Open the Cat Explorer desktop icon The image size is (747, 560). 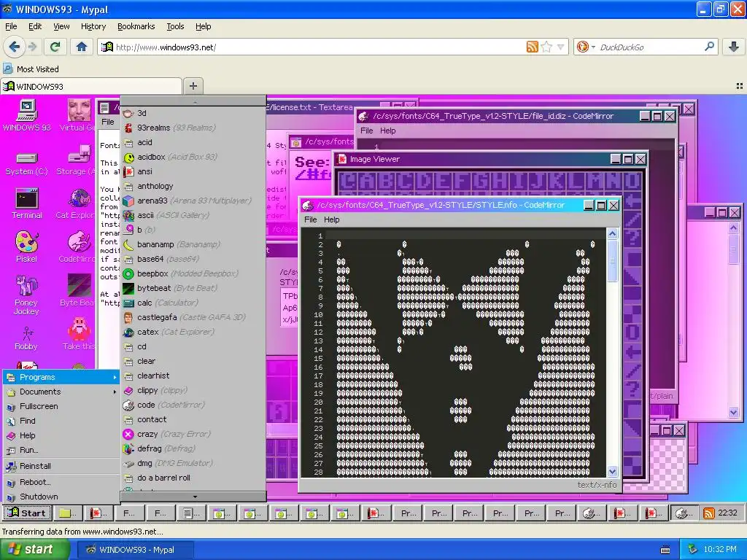click(77, 204)
